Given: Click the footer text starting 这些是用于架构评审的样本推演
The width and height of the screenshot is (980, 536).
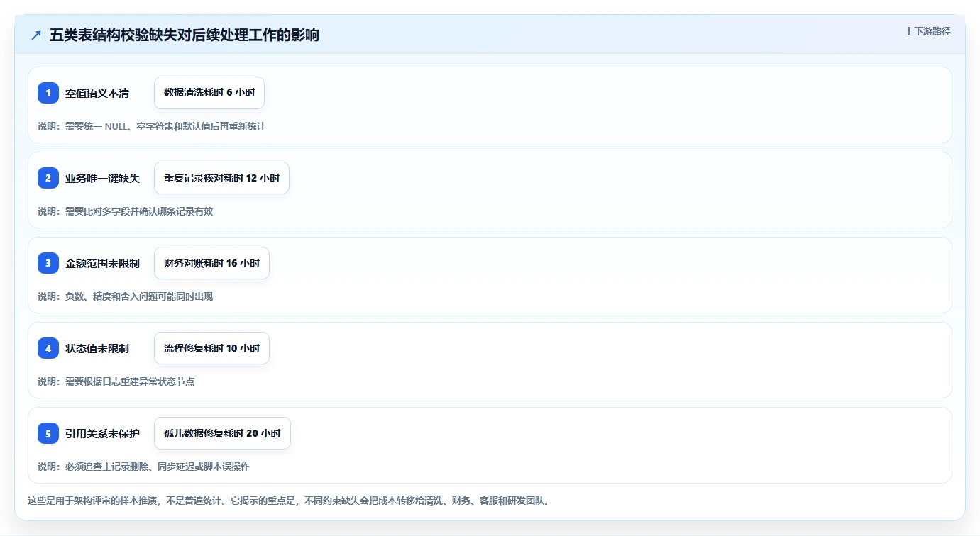Looking at the screenshot, I should coord(289,501).
